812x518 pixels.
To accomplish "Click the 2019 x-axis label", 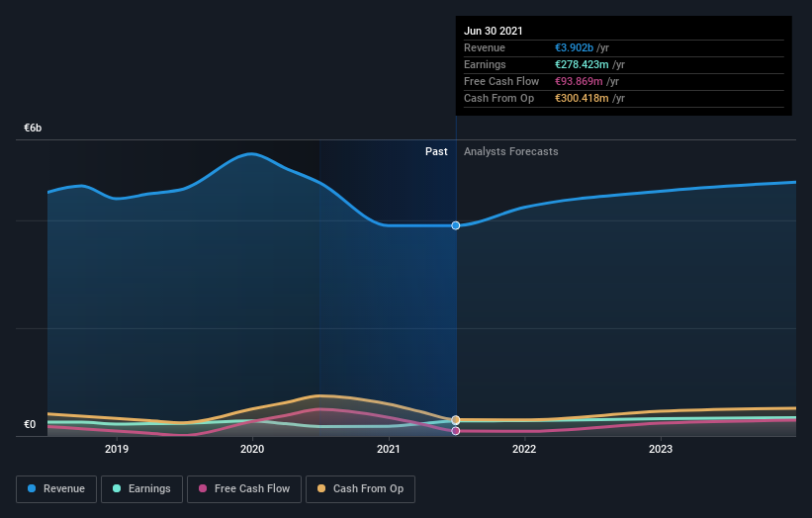I will click(x=117, y=449).
